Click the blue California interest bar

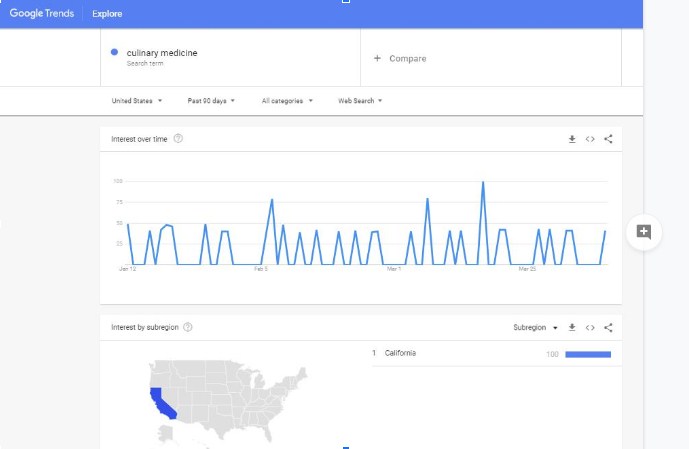coord(588,354)
